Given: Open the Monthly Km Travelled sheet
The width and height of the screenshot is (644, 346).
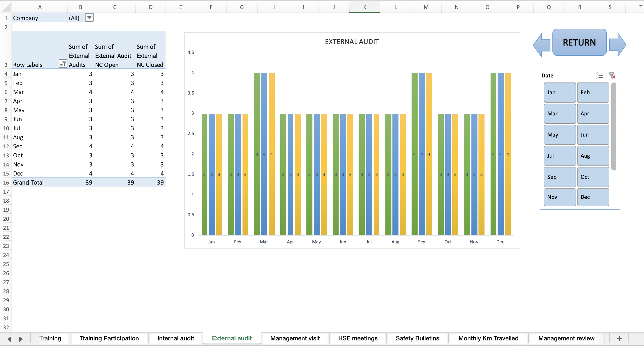Looking at the screenshot, I should [488, 338].
